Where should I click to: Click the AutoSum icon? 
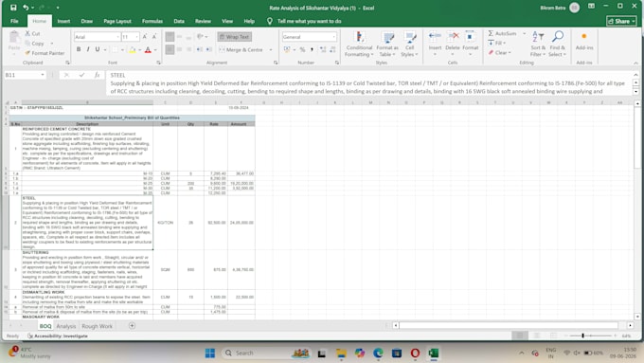[x=491, y=33]
